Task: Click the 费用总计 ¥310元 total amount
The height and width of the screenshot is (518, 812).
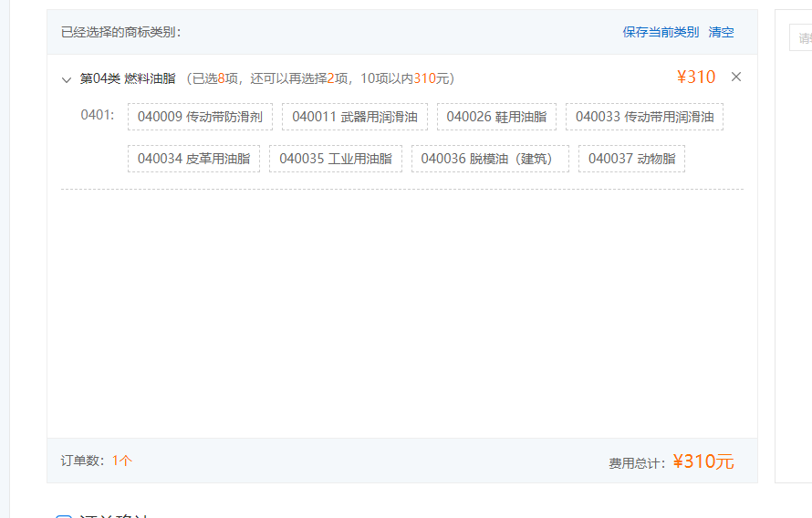Action: pyautogui.click(x=703, y=461)
